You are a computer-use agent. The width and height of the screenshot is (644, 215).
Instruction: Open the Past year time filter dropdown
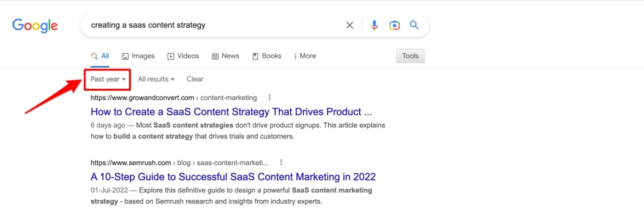[x=108, y=79]
